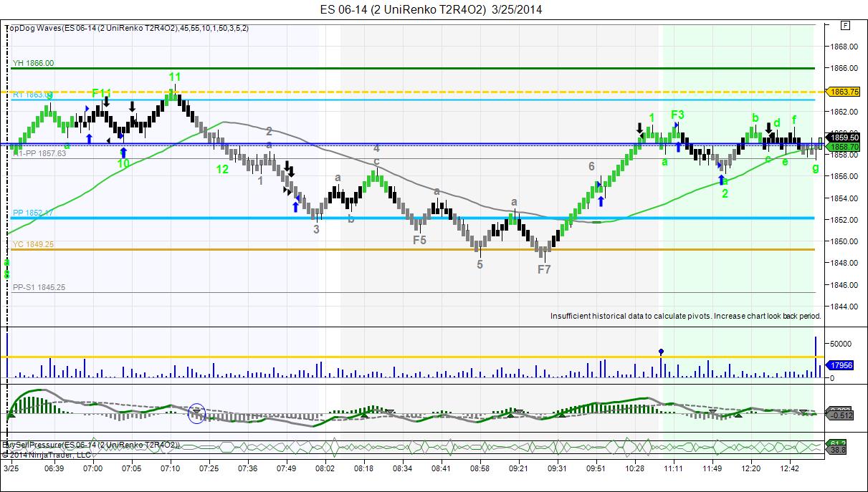Image resolution: width=868 pixels, height=492 pixels.
Task: Select the YC 1849.25 line label
Action: tap(33, 244)
